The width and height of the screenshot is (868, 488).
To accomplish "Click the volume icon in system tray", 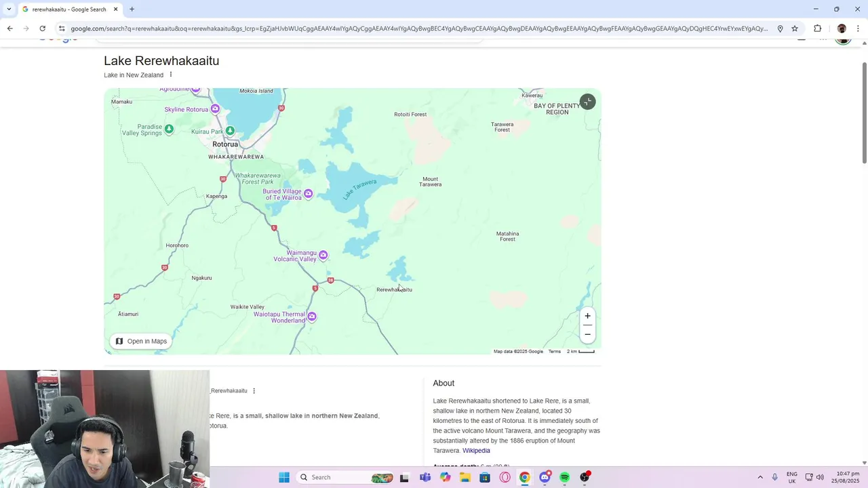I will (820, 477).
